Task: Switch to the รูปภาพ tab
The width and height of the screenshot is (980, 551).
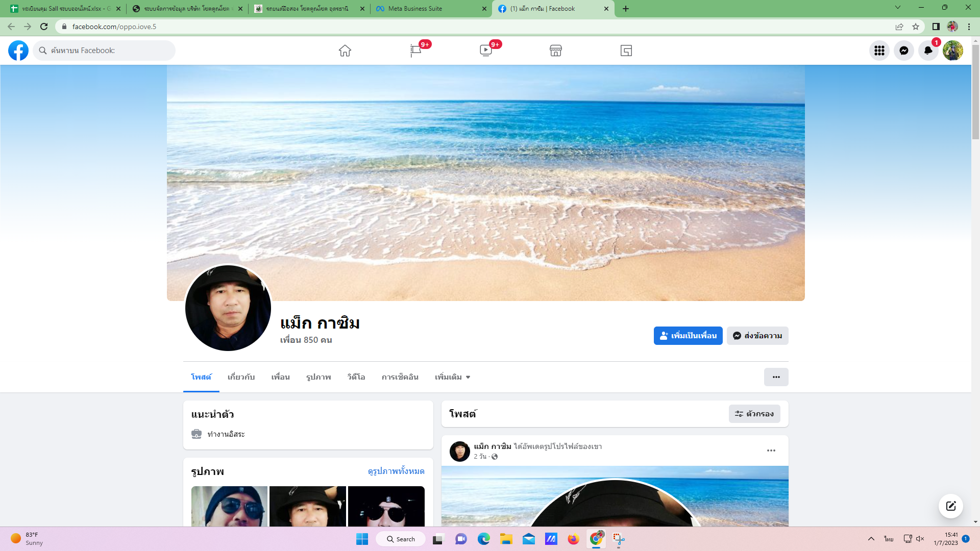Action: click(318, 377)
